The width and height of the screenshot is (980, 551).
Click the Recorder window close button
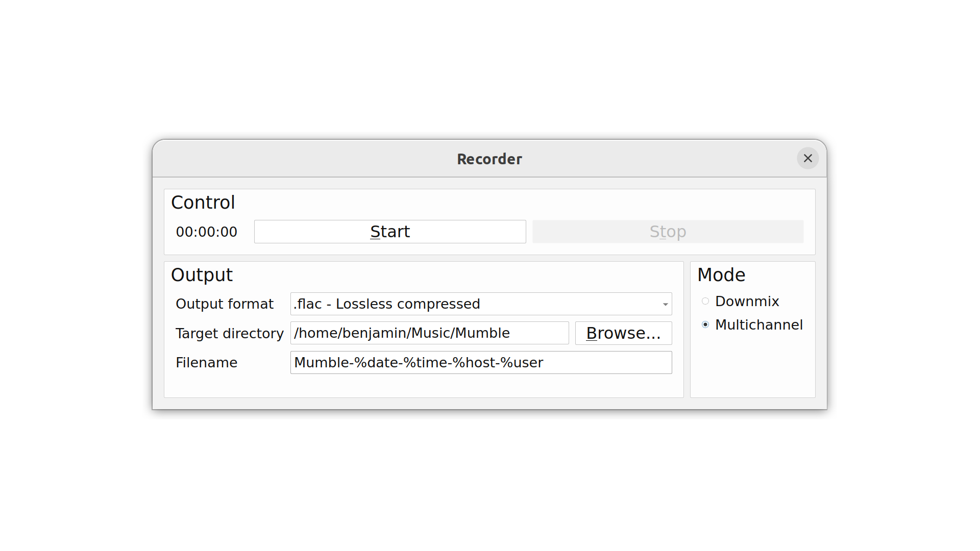coord(807,158)
